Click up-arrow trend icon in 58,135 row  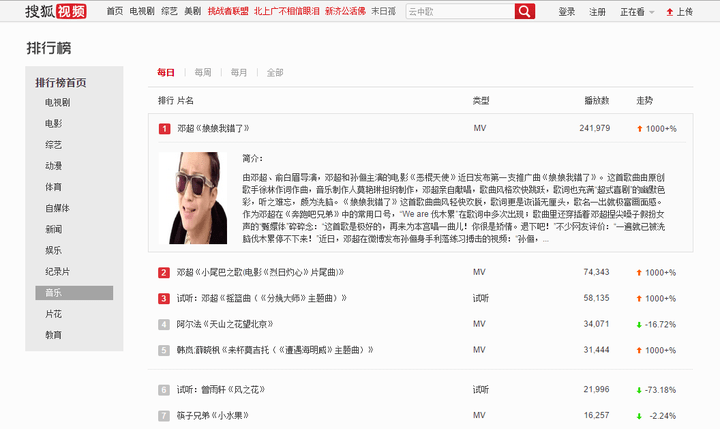[639, 299]
